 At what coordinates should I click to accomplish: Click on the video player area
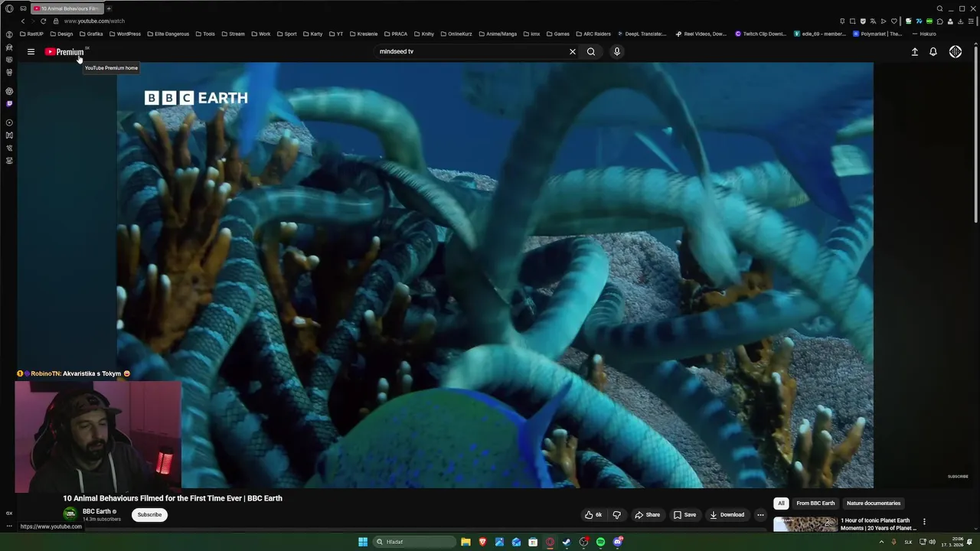[495, 275]
